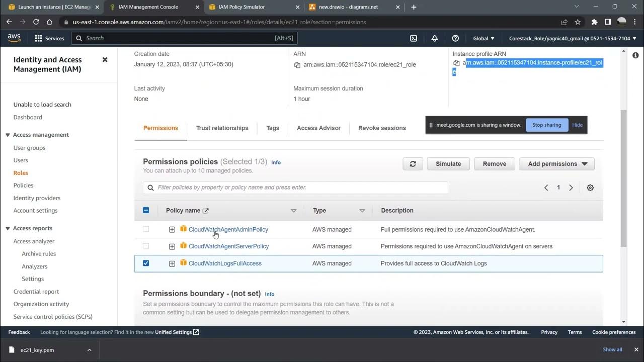Bookmark this page with the star icon

(578, 22)
